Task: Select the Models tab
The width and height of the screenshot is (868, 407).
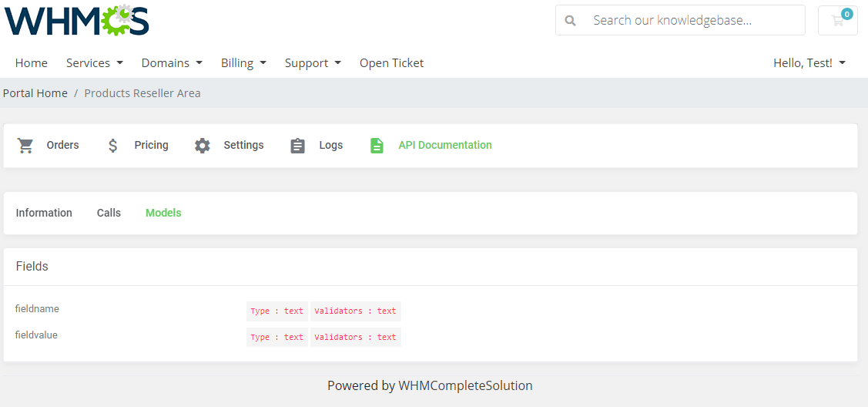Action: [163, 213]
